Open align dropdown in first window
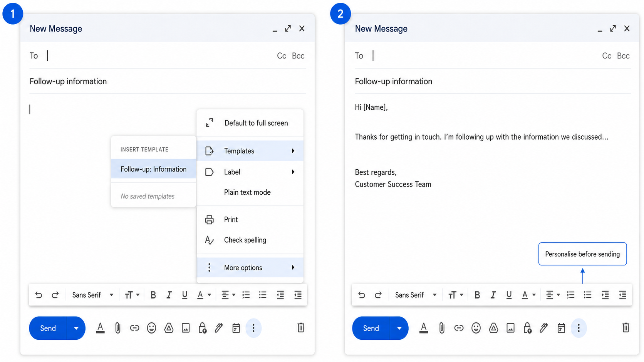Screen dimensions: 644x362 (228, 295)
